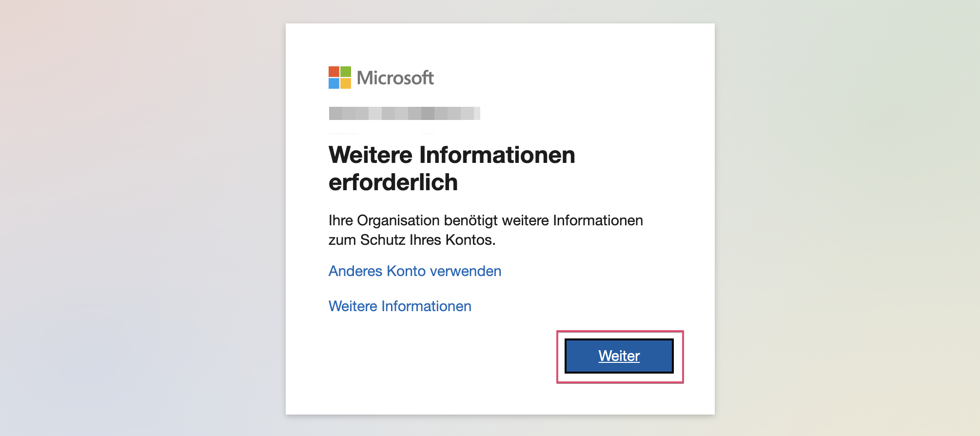Click the 'zum Schutz Ihres Kontos' text line
The height and width of the screenshot is (436, 980).
coord(412,240)
